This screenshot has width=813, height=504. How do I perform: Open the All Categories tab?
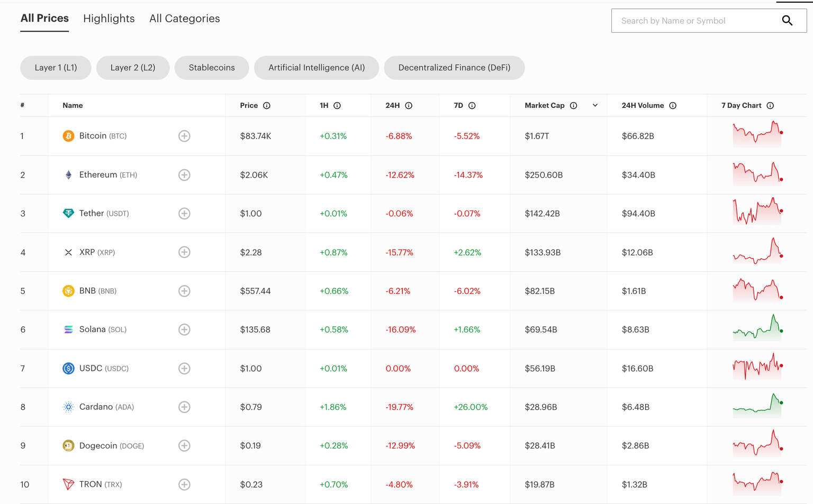tap(184, 19)
